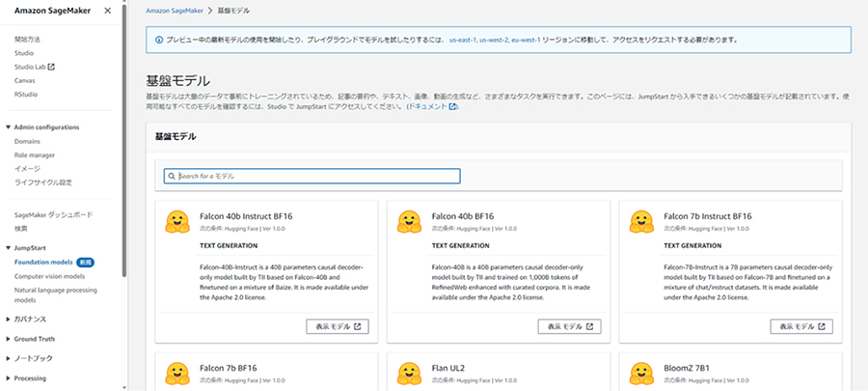868x391 pixels.
Task: Open Studio Lab link in the sidebar
Action: coord(30,67)
